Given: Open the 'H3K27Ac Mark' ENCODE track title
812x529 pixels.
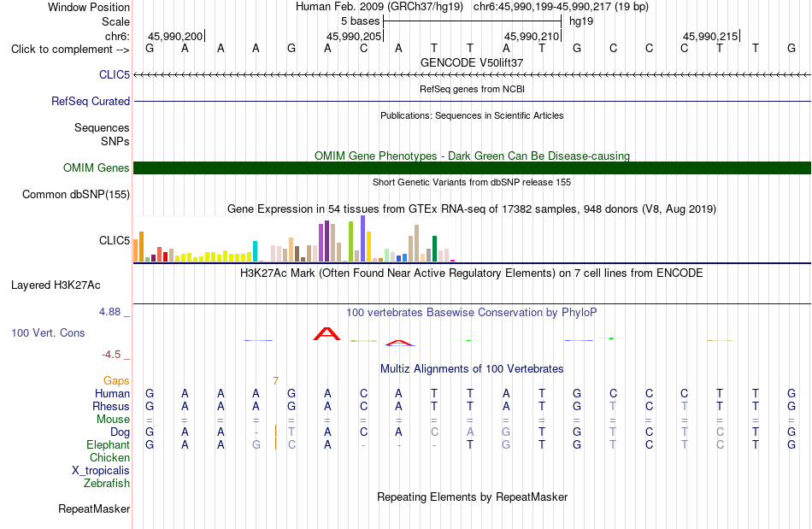Looking at the screenshot, I should coord(472,273).
